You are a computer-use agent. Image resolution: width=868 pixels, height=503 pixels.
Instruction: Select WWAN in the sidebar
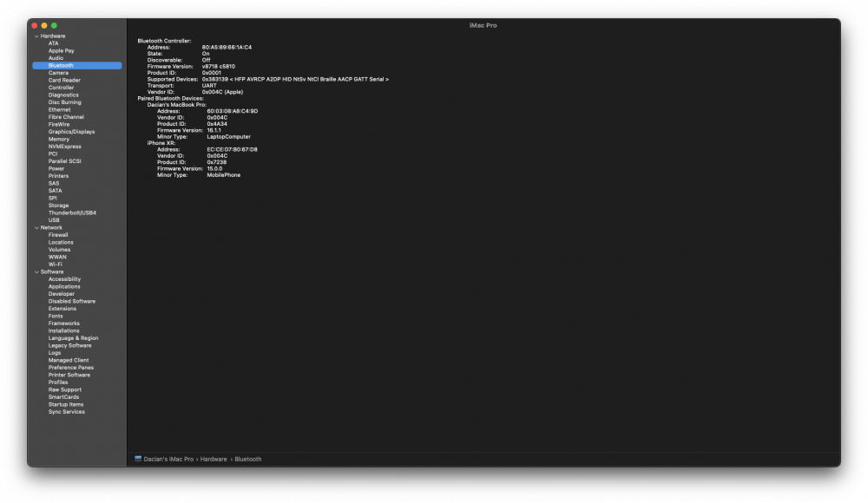tap(57, 257)
